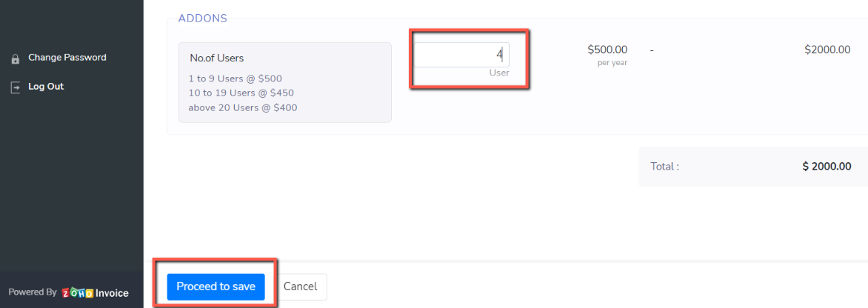Click the Log Out arrow icon
This screenshot has height=308, width=868.
coord(16,87)
